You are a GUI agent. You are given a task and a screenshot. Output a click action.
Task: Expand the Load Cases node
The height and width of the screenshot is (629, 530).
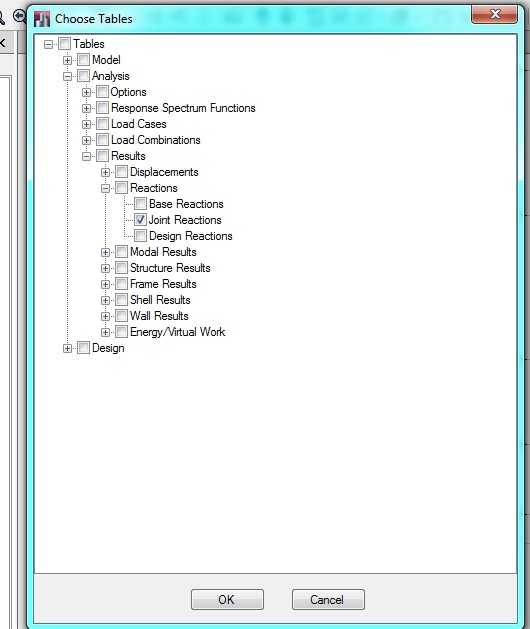click(x=86, y=124)
